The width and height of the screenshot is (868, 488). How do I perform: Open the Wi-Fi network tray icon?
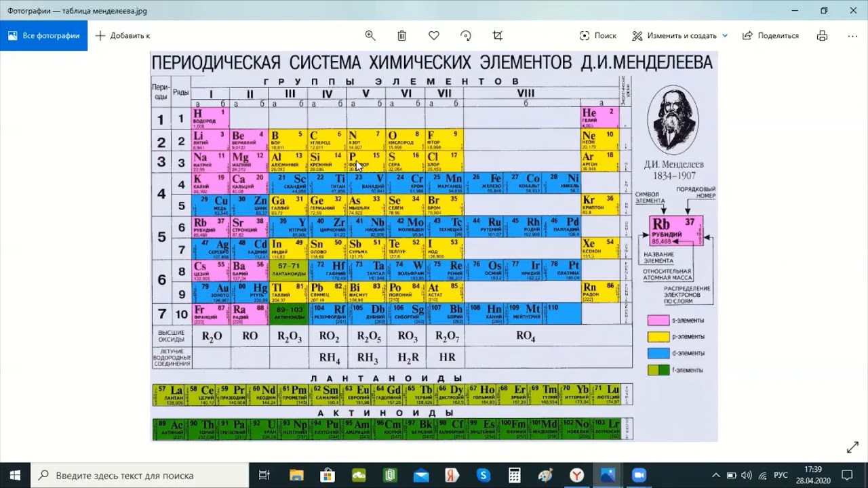[764, 475]
